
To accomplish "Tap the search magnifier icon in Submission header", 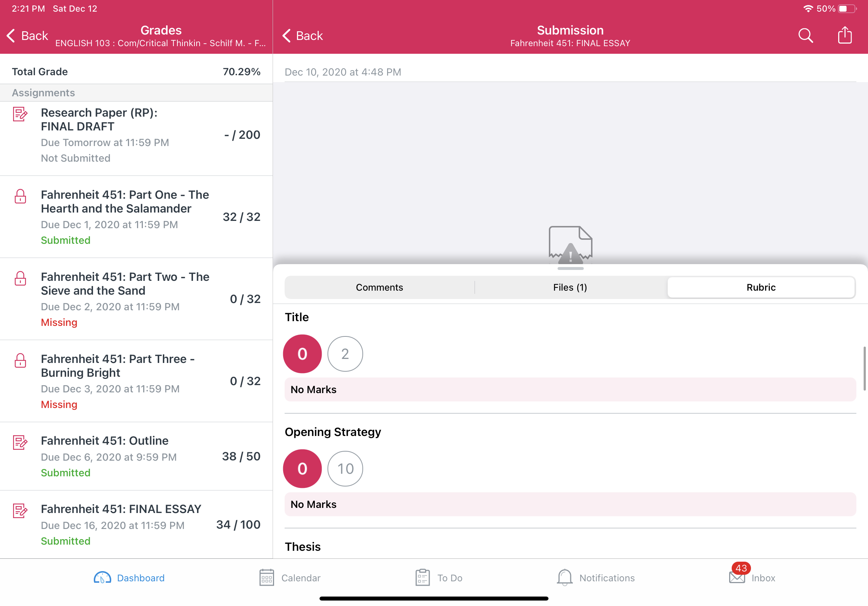I will pyautogui.click(x=805, y=36).
